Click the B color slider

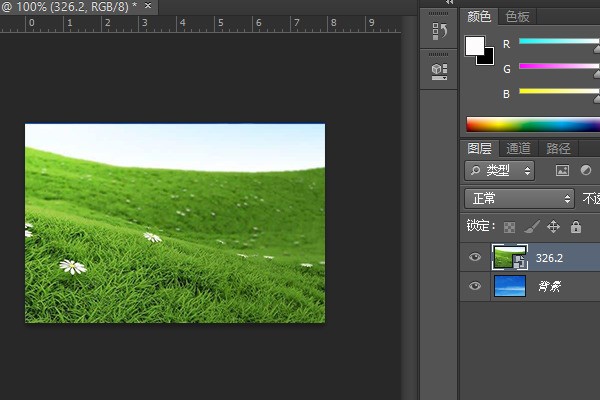click(559, 91)
